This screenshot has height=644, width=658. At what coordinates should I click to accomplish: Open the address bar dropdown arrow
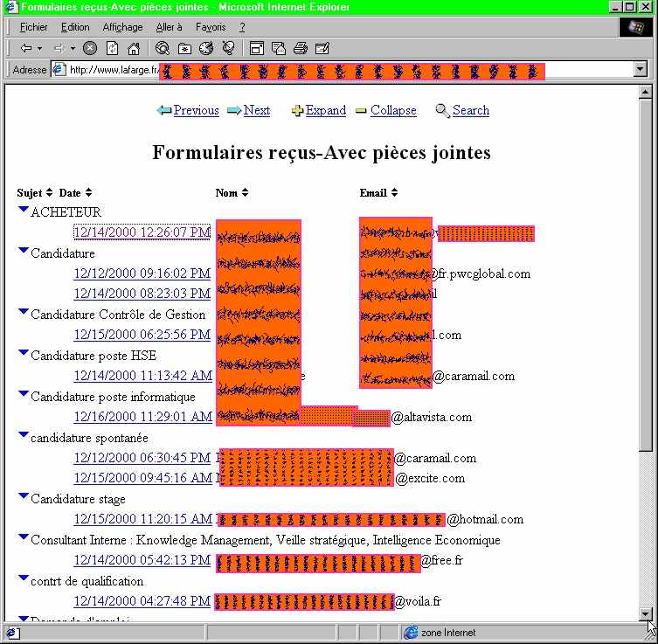[x=641, y=70]
